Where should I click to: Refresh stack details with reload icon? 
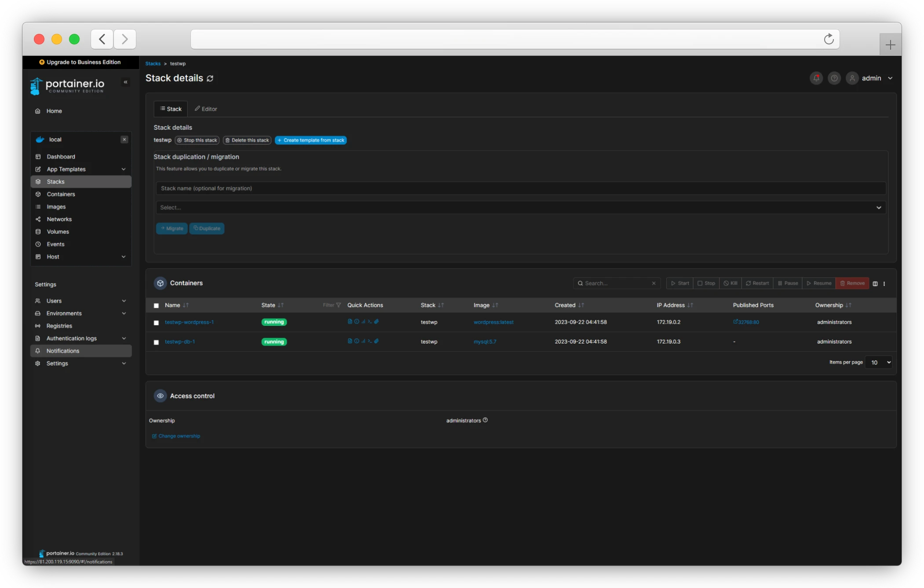210,78
